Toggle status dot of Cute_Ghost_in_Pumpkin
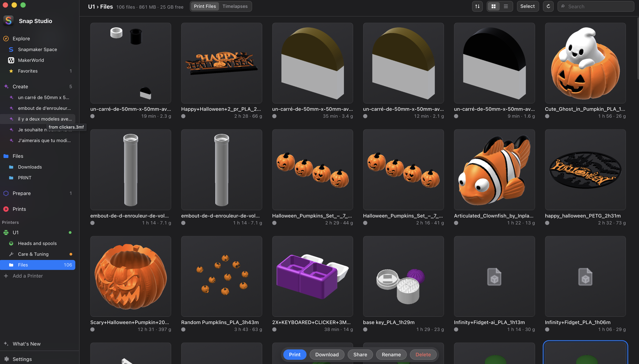Image resolution: width=639 pixels, height=364 pixels. click(x=547, y=116)
